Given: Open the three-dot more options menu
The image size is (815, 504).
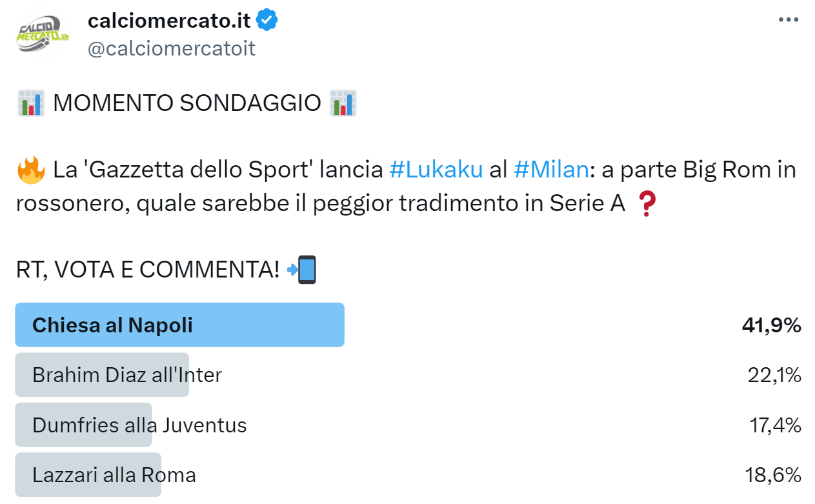Looking at the screenshot, I should [789, 20].
